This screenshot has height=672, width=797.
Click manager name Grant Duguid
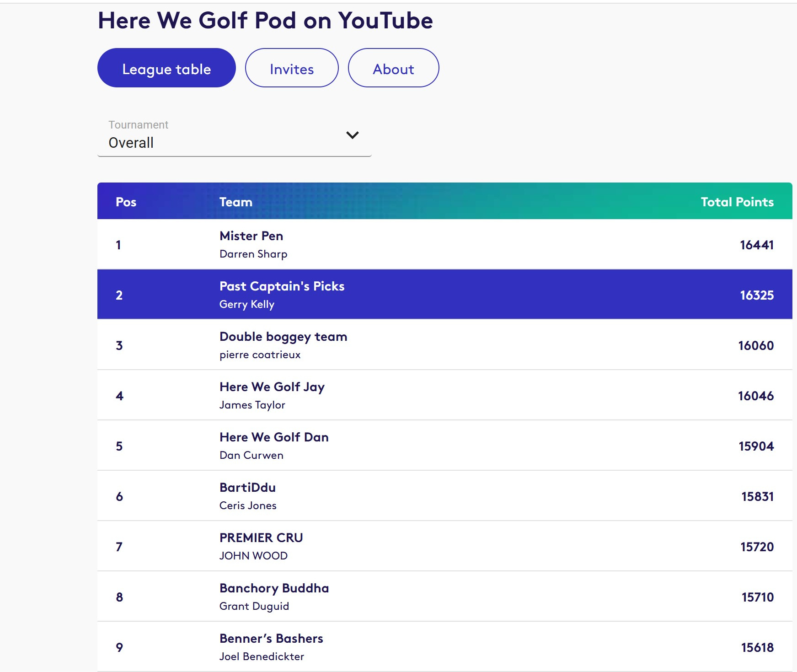point(254,606)
